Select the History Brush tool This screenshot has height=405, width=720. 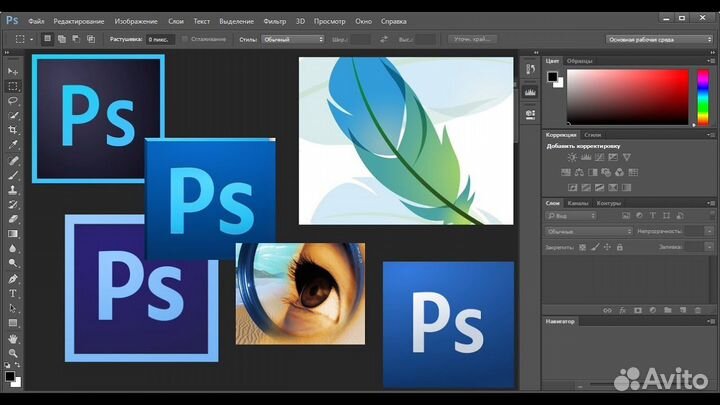13,204
